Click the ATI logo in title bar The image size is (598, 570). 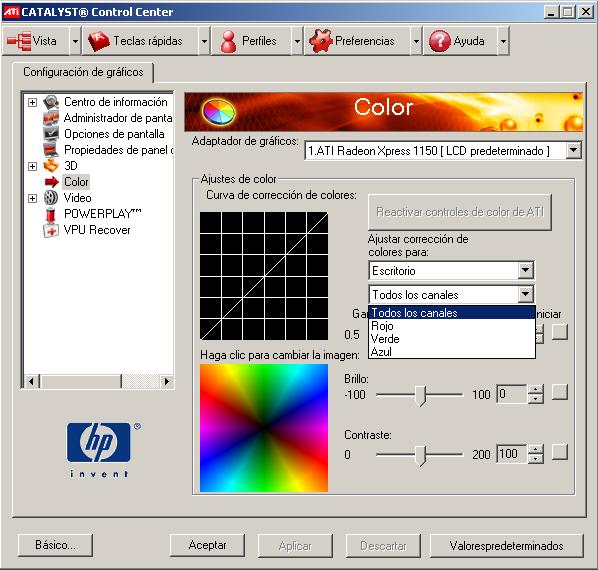(11, 12)
